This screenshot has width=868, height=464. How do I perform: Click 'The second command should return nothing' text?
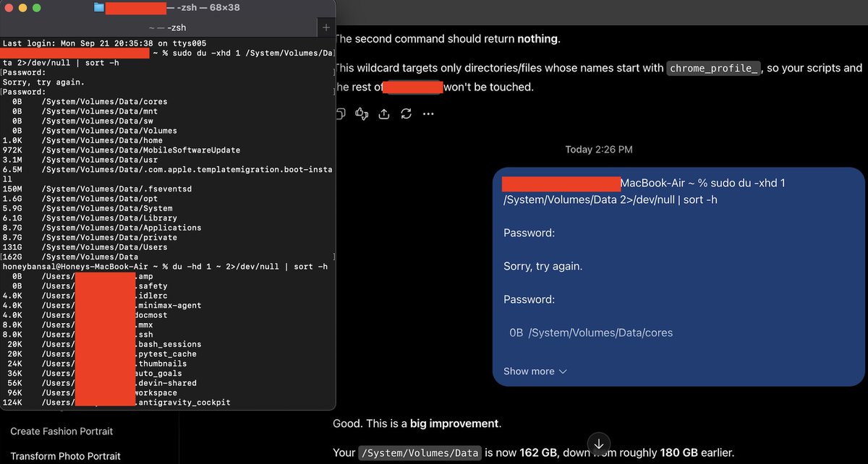click(446, 39)
